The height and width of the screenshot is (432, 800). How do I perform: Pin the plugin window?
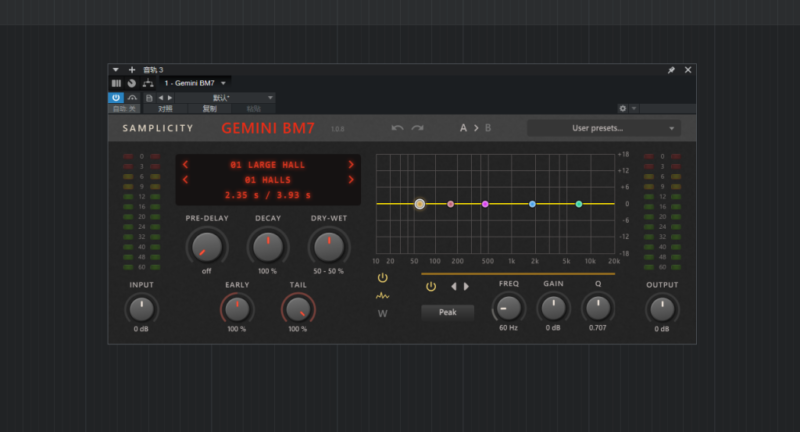tap(671, 70)
